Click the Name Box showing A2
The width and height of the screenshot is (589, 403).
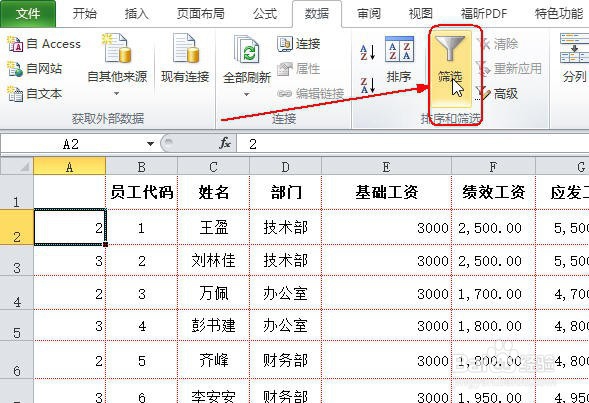[71, 144]
